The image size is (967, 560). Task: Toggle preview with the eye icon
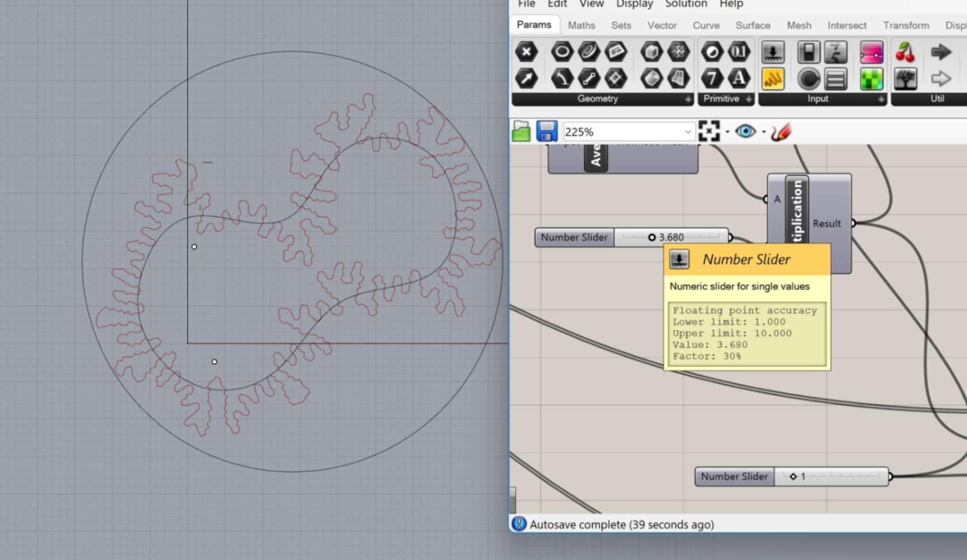coord(745,131)
